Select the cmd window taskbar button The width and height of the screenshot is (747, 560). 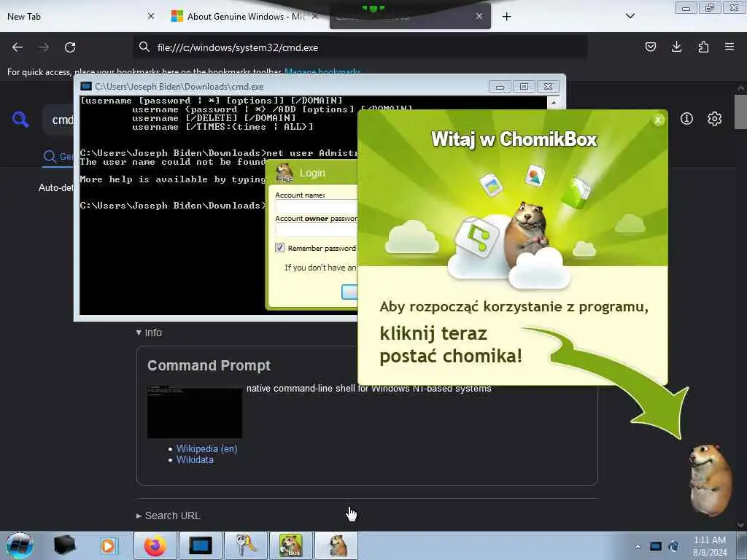pos(201,545)
